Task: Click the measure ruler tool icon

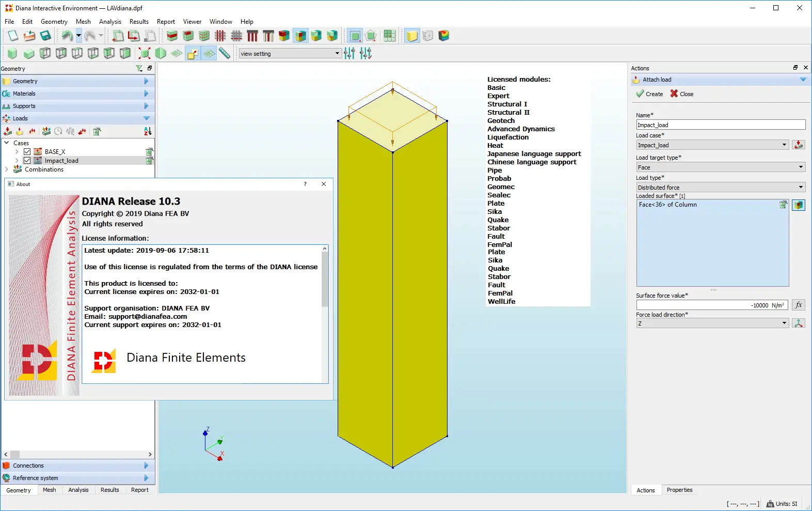Action: pyautogui.click(x=225, y=53)
